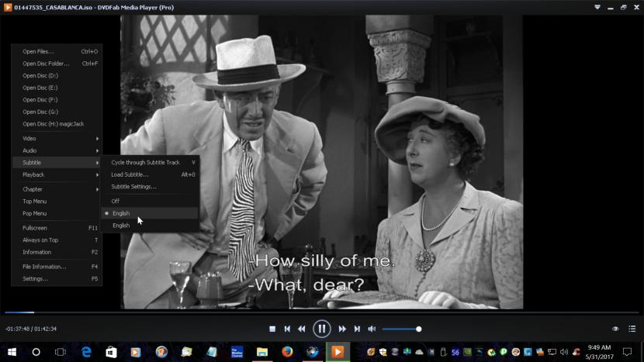Choose Open Files… from menu
Screen dimensions: 644x362
pos(57,52)
